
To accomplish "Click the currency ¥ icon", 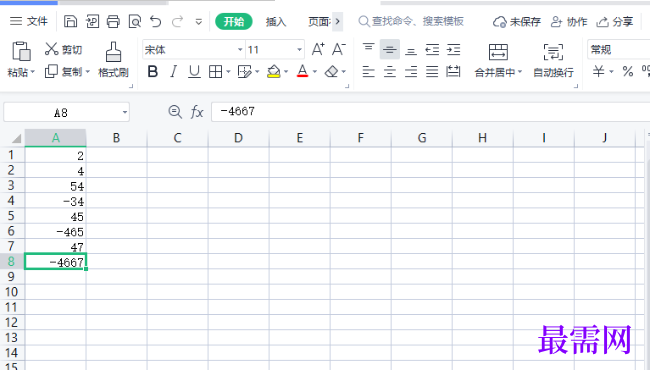I will (x=599, y=72).
